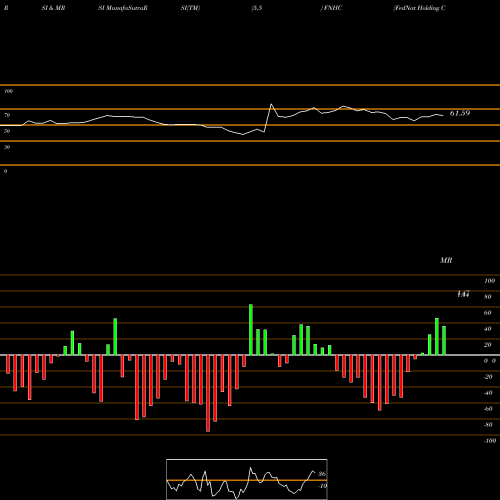The height and width of the screenshot is (500, 500).
Task: Click the tallest green bar in MR histogram
Action: coord(251,330)
